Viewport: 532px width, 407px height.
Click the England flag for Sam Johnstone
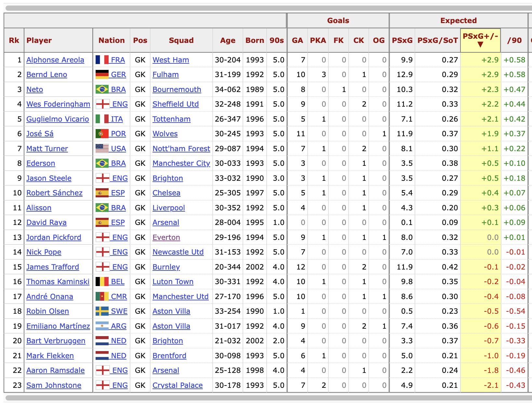(103, 385)
